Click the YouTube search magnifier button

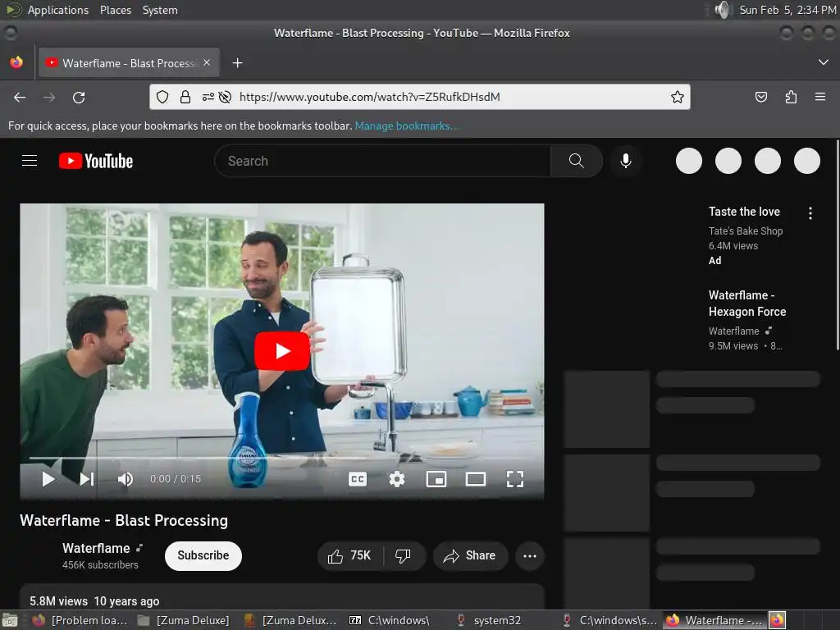click(x=576, y=161)
